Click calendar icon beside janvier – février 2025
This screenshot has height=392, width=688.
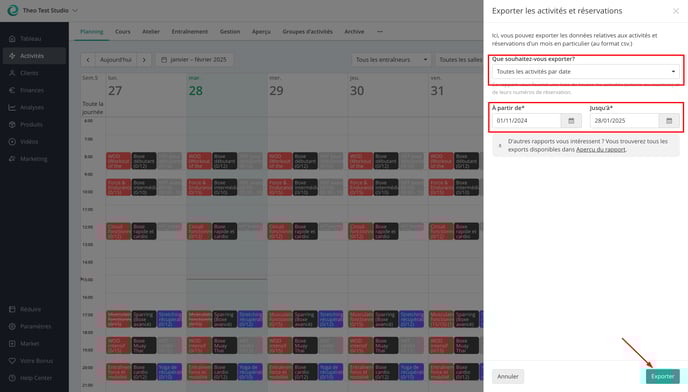pyautogui.click(x=164, y=60)
